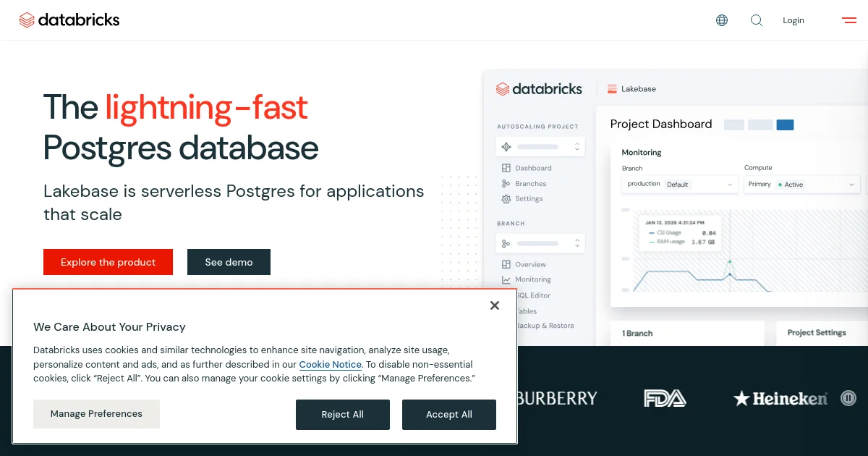Screen dimensions: 868x456
Task: Open Overview in preview sidebar
Action: click(530, 265)
